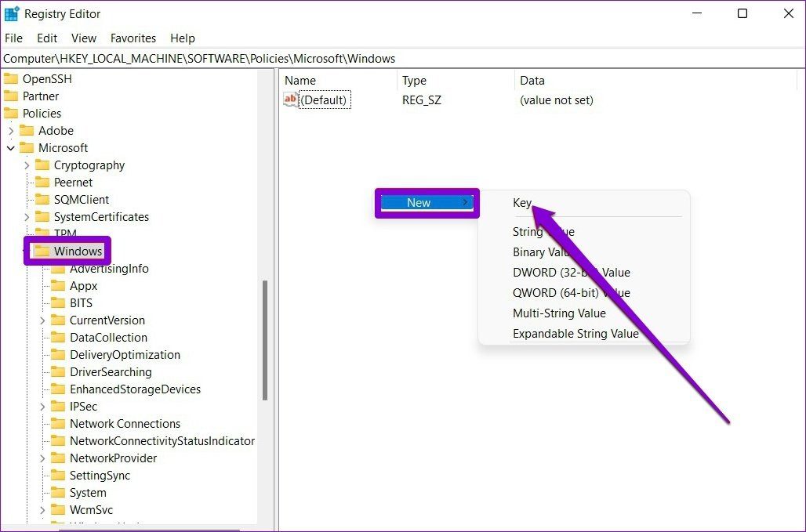
Task: Select the Windows key label
Action: coord(78,251)
